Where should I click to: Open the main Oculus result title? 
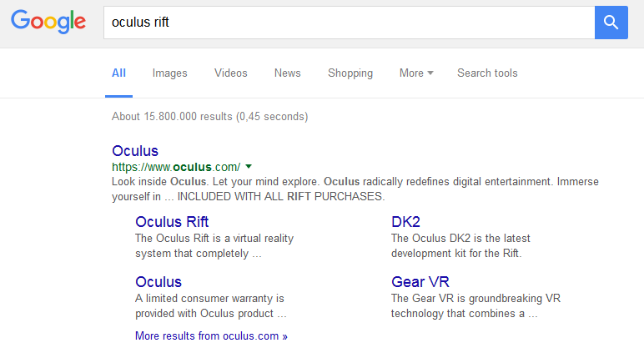pos(135,151)
